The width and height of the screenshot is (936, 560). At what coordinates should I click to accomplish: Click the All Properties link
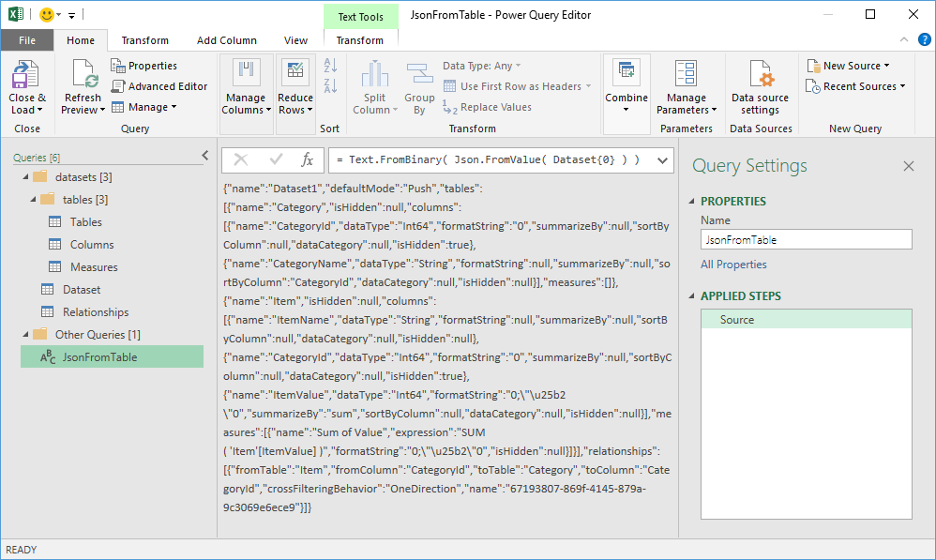733,265
